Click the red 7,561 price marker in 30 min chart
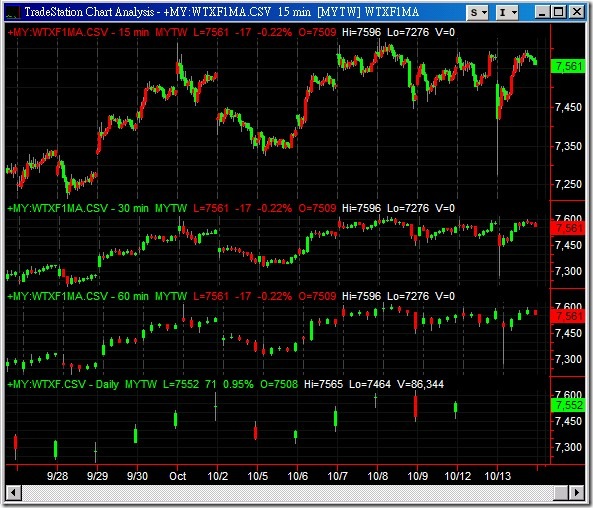Viewport: 593px width, 508px height. pyautogui.click(x=568, y=228)
